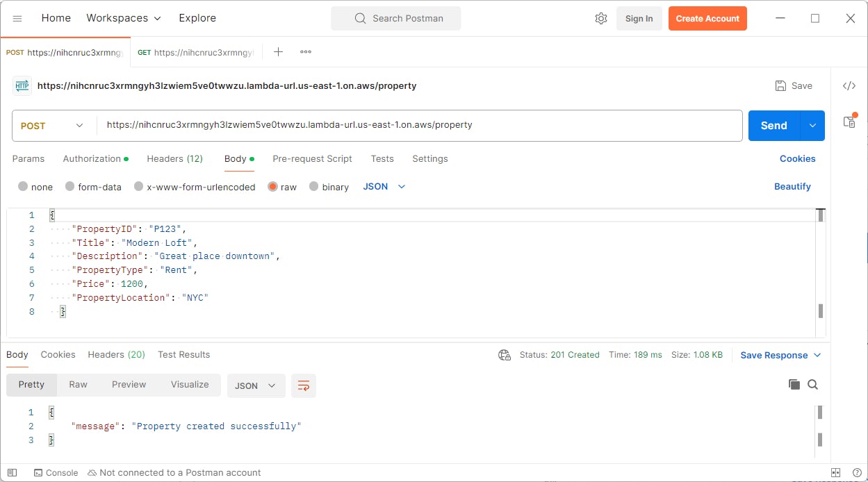The width and height of the screenshot is (868, 482).
Task: Open the hamburger menu beside Home
Action: [x=17, y=18]
